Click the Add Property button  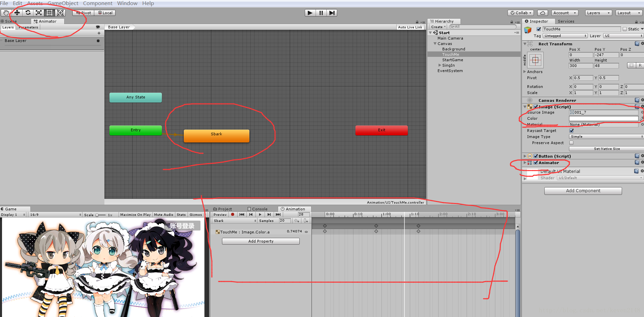click(261, 241)
